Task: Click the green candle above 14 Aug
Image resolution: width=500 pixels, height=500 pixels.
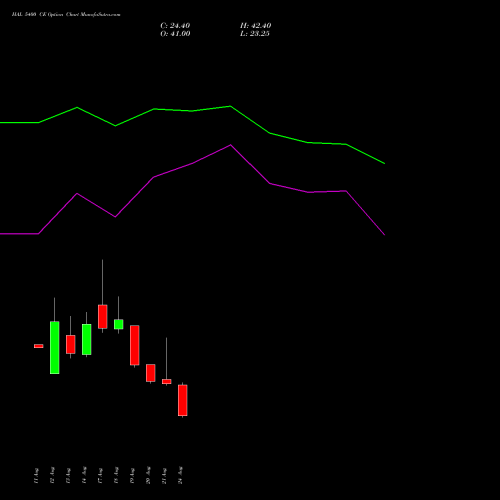Action: click(x=87, y=339)
